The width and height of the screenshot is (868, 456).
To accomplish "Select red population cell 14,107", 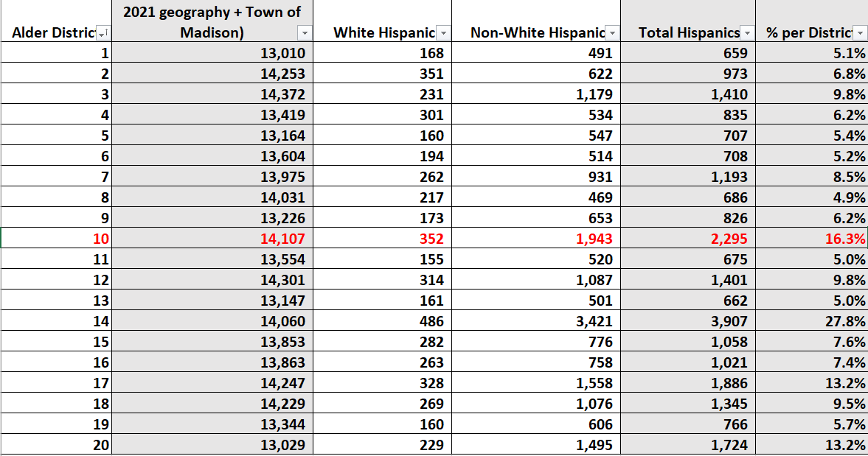I will [x=212, y=239].
